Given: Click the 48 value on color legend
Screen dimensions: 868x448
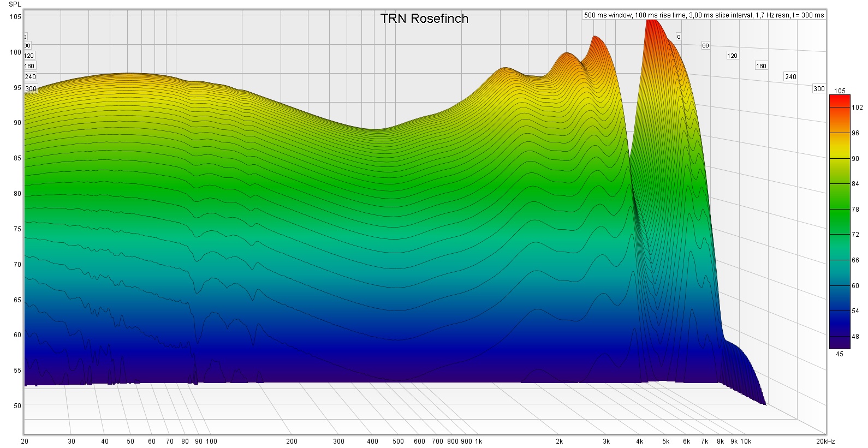Looking at the screenshot, I should point(855,337).
